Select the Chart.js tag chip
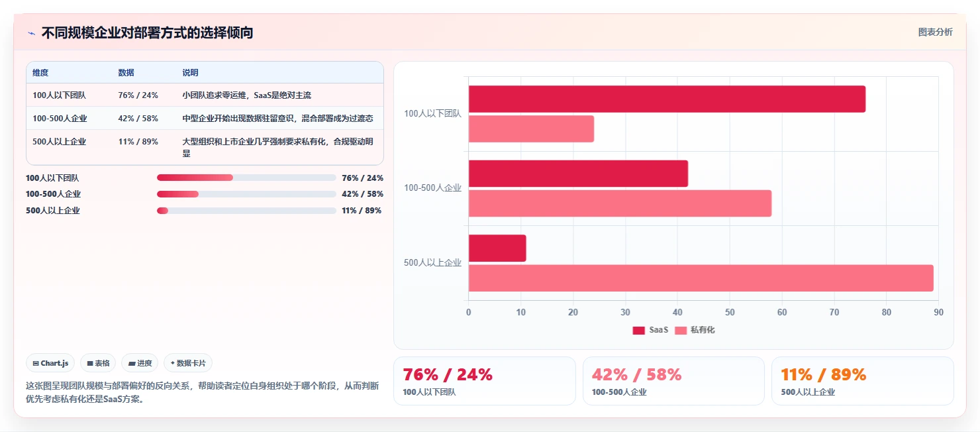 50,363
